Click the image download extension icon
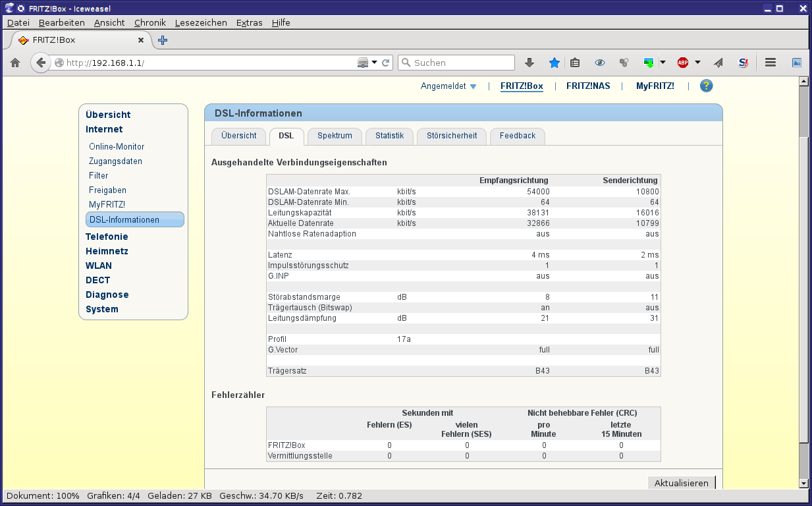This screenshot has height=506, width=812. pos(649,63)
